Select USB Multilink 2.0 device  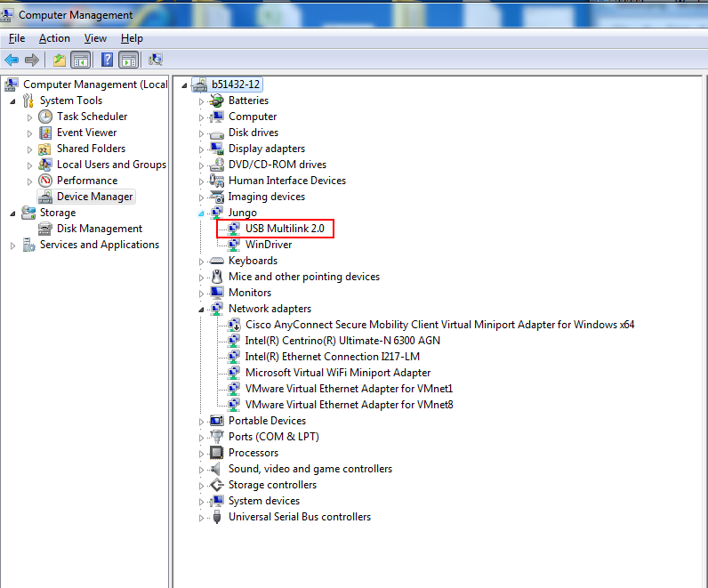tap(285, 229)
